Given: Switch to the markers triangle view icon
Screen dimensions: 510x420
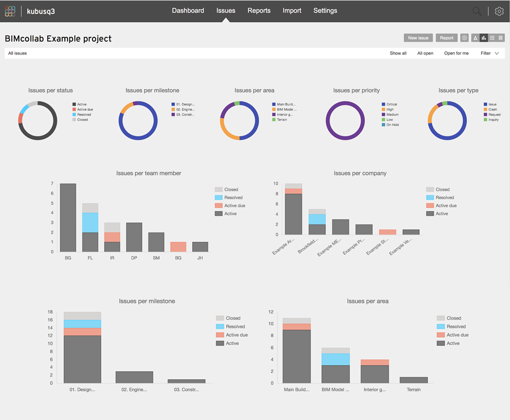Looking at the screenshot, I should click(x=475, y=37).
